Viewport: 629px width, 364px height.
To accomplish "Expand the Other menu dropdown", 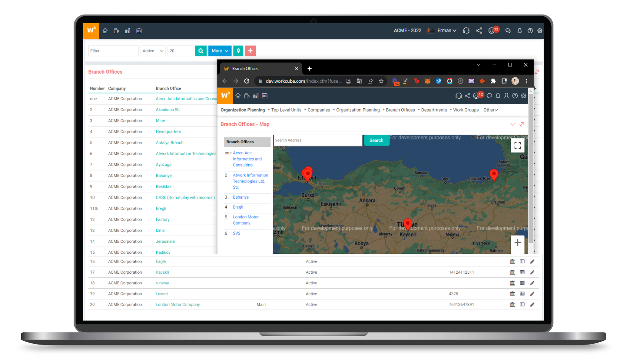I will pyautogui.click(x=491, y=110).
